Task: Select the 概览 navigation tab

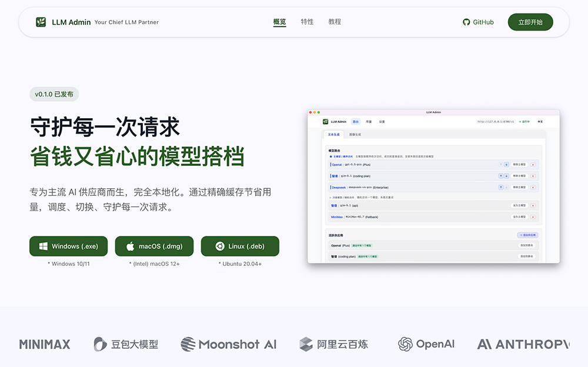Action: point(279,22)
